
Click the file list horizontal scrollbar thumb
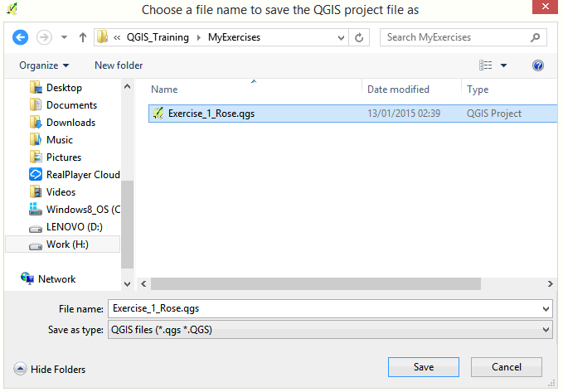pyautogui.click(x=316, y=284)
